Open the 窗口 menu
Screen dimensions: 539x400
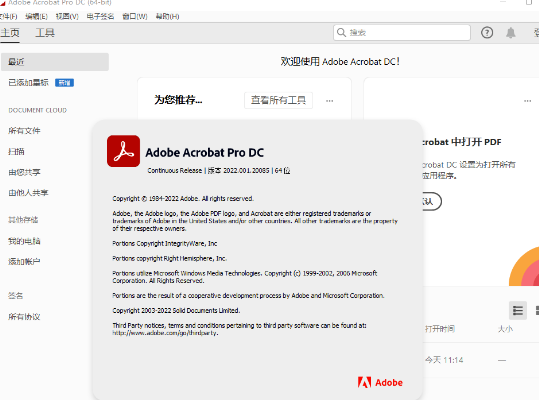point(135,16)
